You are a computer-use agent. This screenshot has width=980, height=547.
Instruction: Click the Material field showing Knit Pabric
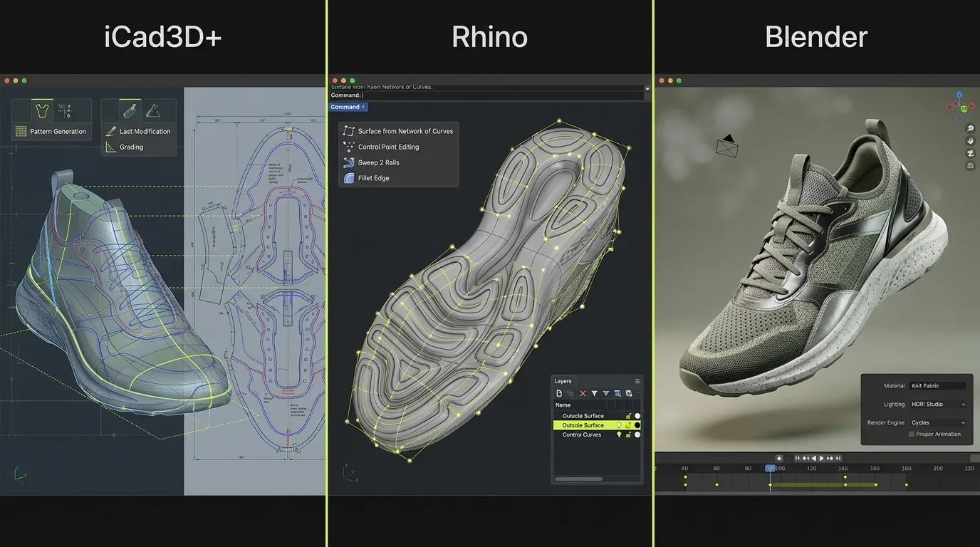click(x=938, y=385)
